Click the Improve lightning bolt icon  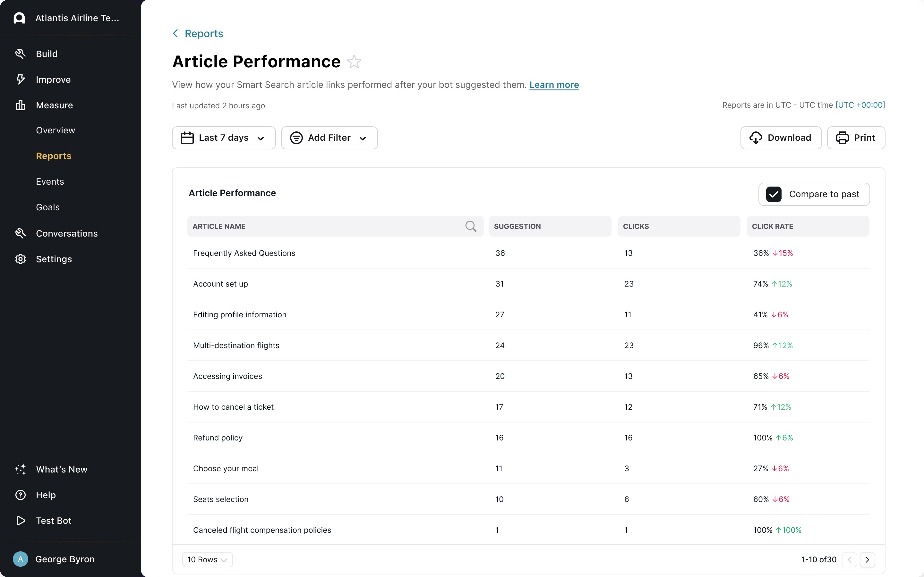[x=20, y=79]
